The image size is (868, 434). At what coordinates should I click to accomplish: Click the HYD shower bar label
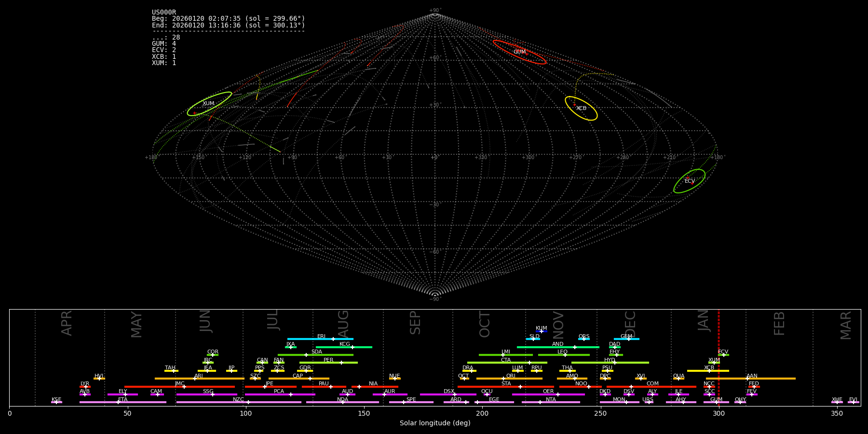[x=610, y=360]
